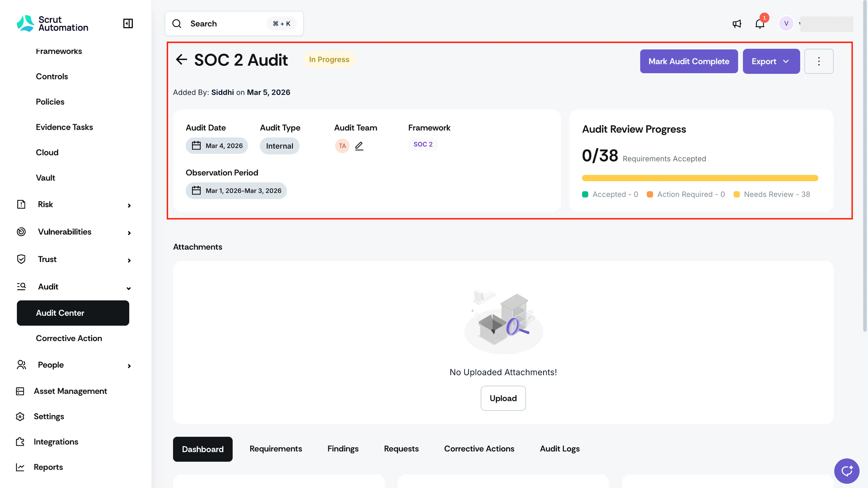Click the Scrut Automation logo
Screen dimensions: 868x488
pyautogui.click(x=53, y=24)
